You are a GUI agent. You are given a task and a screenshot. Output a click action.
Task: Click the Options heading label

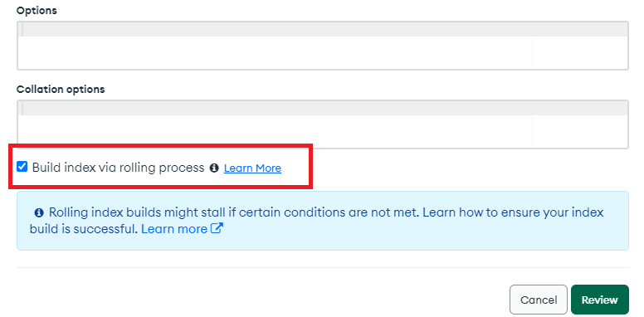coord(37,11)
